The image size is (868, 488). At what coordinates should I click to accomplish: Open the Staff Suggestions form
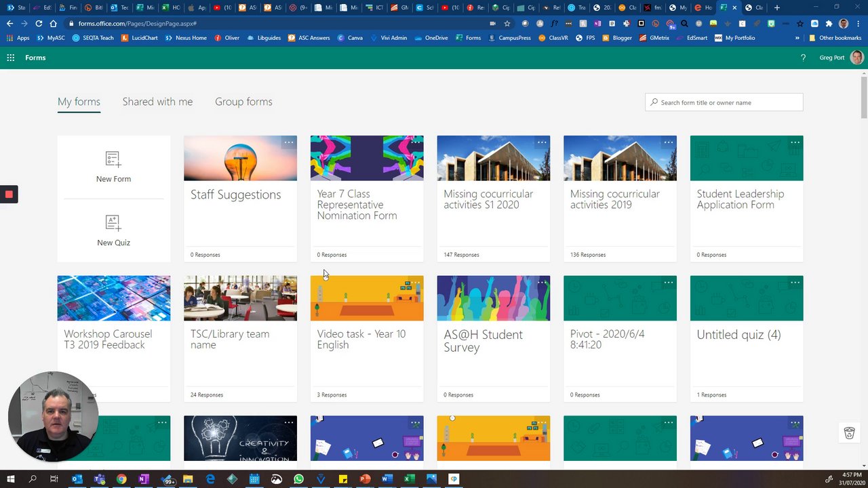tap(240, 199)
